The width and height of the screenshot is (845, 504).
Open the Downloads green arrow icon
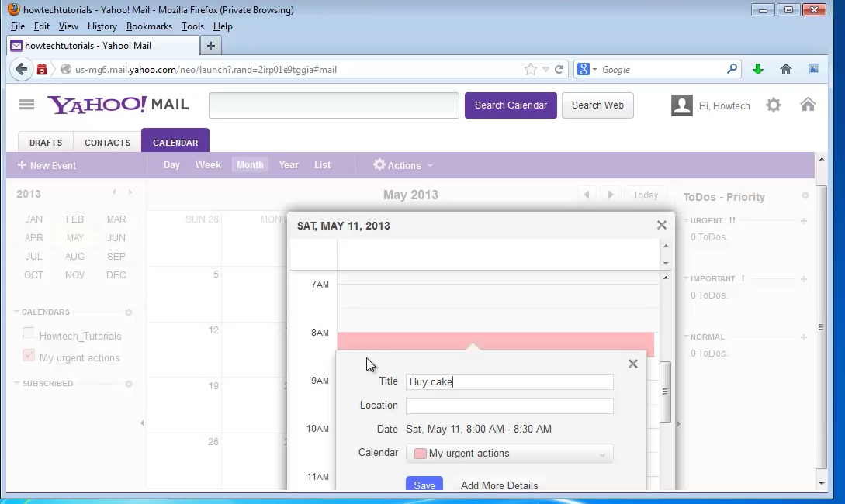point(758,70)
